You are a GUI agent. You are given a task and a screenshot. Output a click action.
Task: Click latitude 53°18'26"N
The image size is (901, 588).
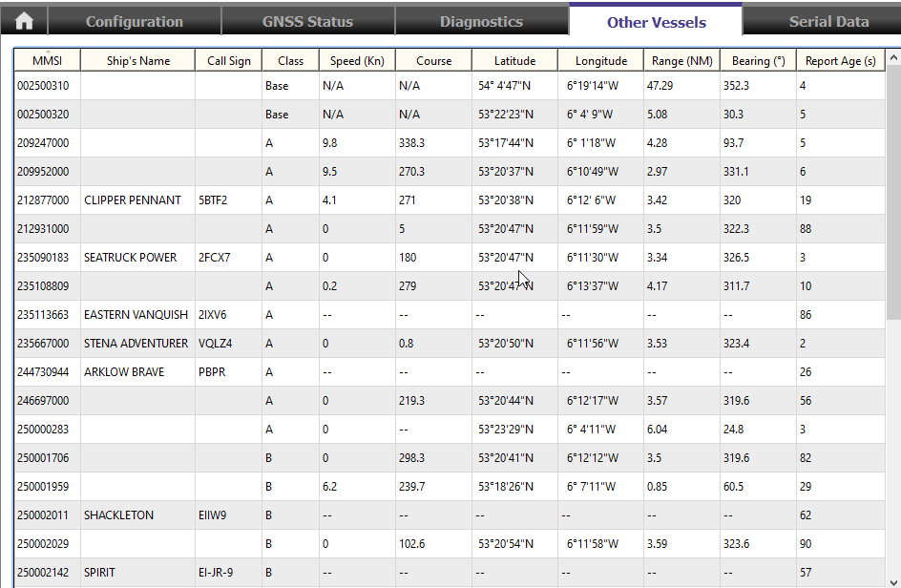click(506, 487)
